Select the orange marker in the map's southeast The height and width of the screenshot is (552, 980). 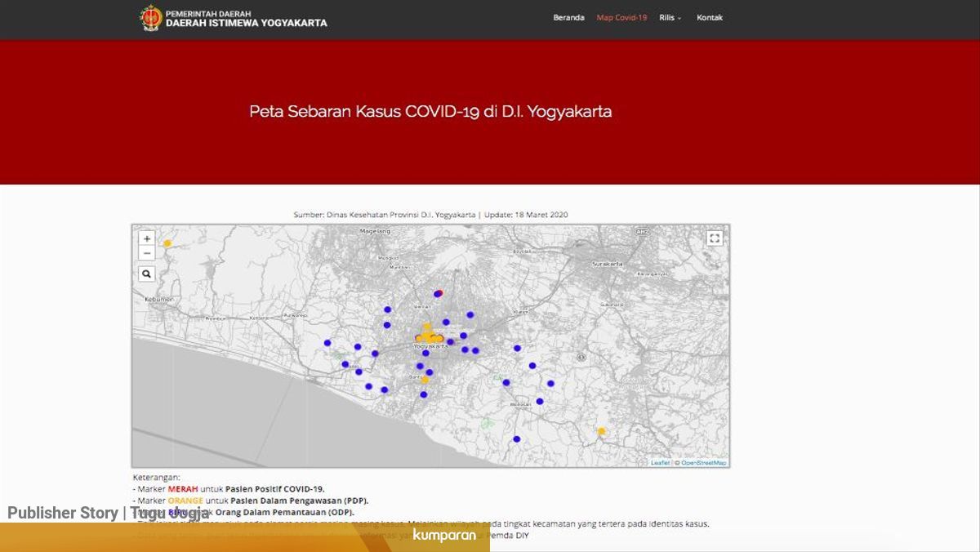[601, 431]
